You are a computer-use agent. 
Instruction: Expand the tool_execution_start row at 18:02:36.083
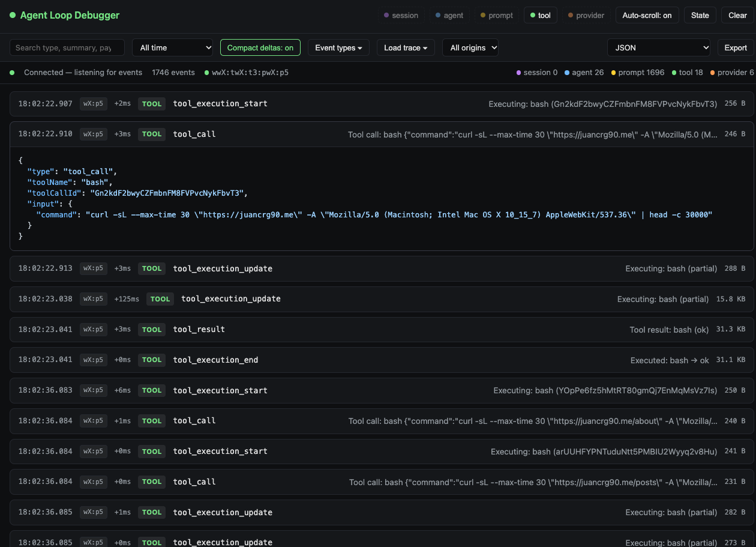[382, 390]
